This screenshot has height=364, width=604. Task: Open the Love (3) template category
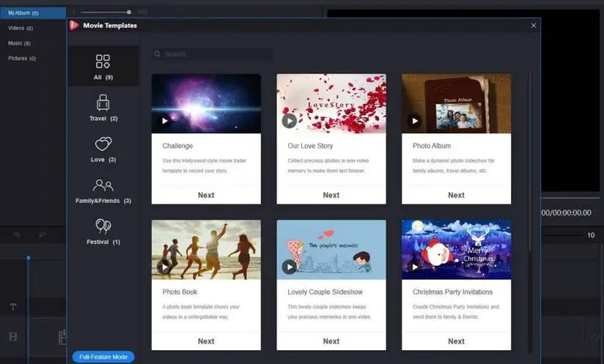(103, 149)
